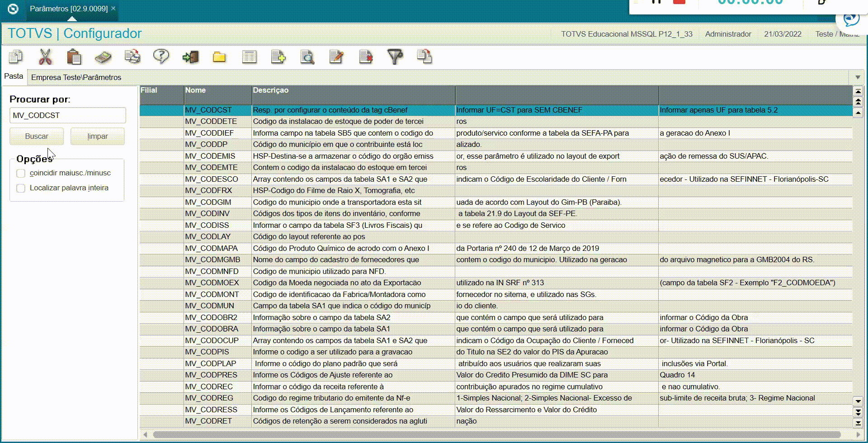Select the MV_CODISS parameter
The width and height of the screenshot is (868, 443).
(x=496, y=225)
